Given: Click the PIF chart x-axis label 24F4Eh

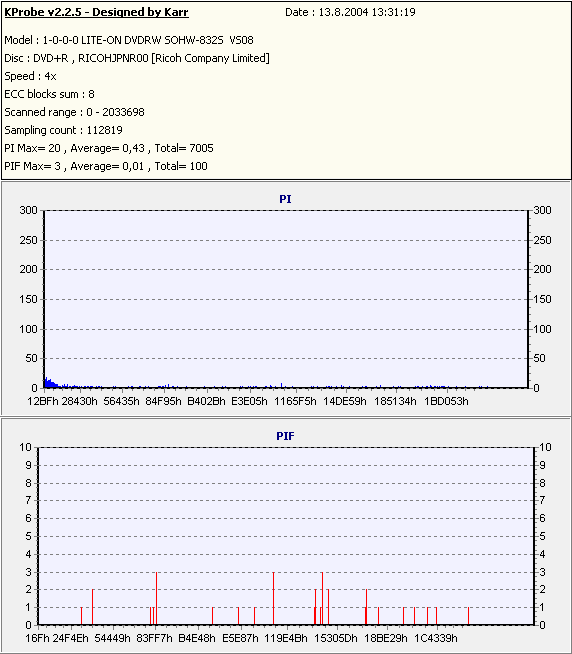Looking at the screenshot, I should coord(70,638).
